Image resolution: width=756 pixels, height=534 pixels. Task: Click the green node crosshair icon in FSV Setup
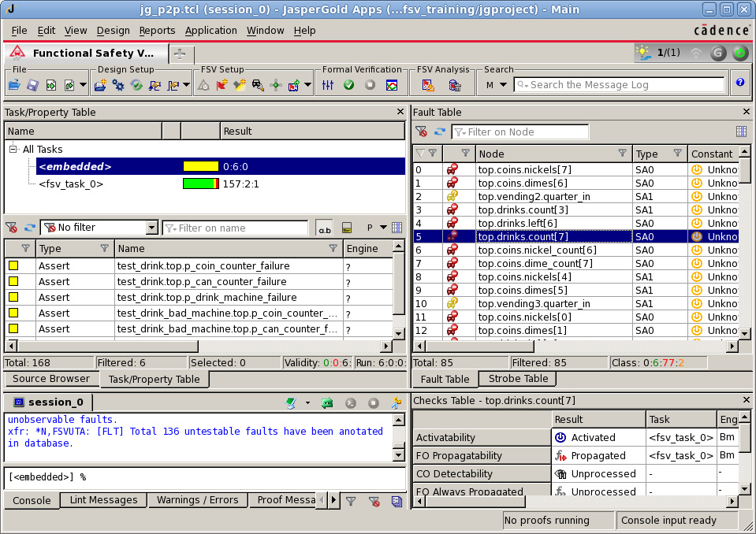tap(276, 85)
